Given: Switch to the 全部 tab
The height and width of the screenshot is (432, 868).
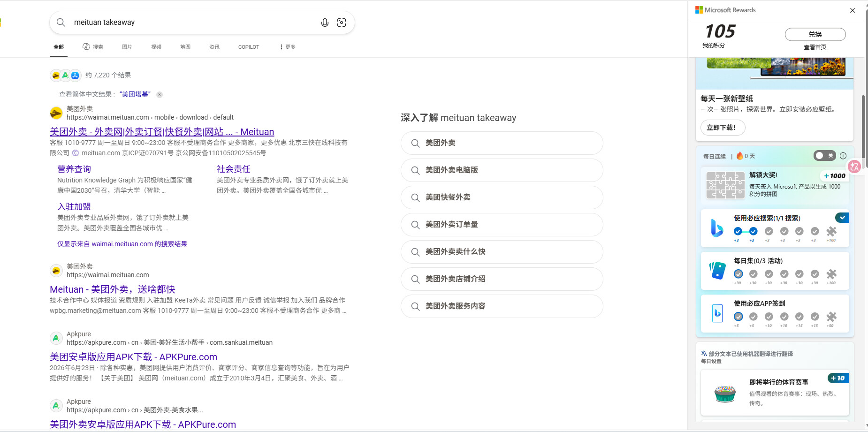Looking at the screenshot, I should tap(59, 47).
